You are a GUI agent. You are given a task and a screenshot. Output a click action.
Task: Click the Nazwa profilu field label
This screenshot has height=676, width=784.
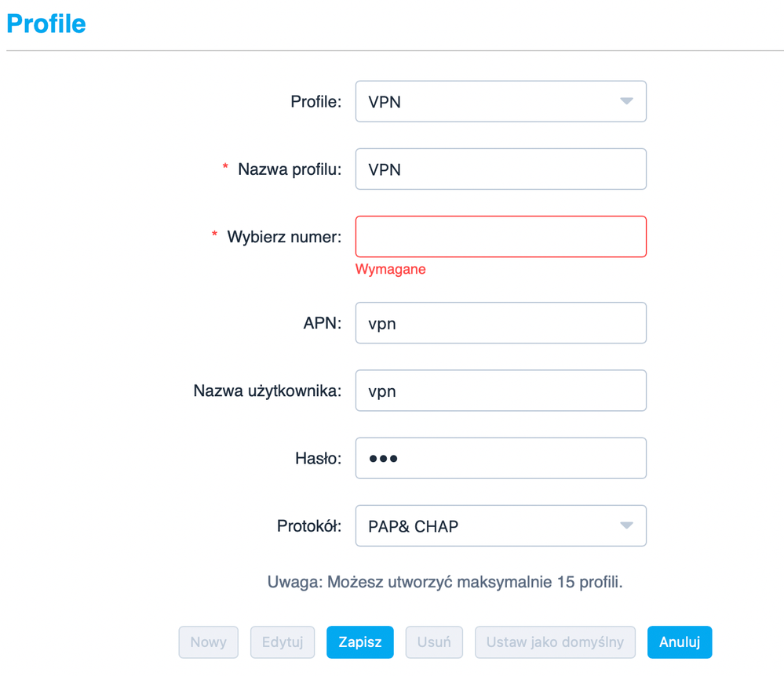pyautogui.click(x=290, y=169)
